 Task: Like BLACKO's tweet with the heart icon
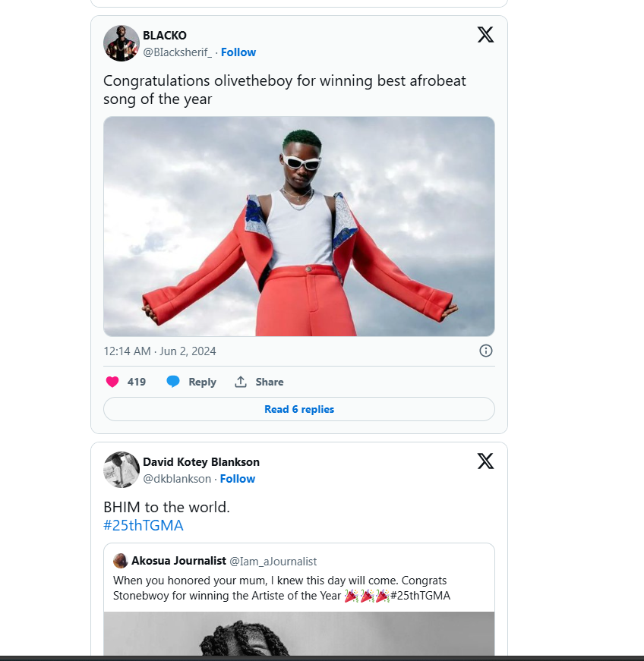click(112, 382)
